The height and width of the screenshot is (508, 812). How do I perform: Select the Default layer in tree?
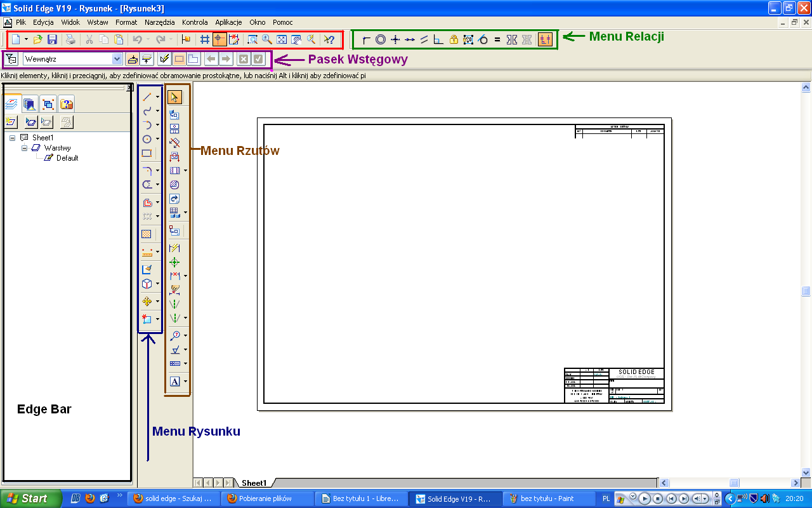click(x=67, y=158)
